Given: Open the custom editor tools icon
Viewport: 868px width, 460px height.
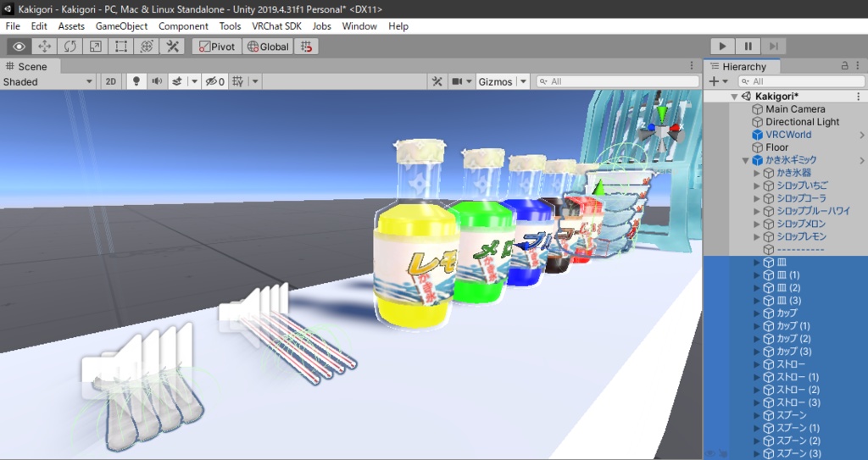Looking at the screenshot, I should pos(172,47).
